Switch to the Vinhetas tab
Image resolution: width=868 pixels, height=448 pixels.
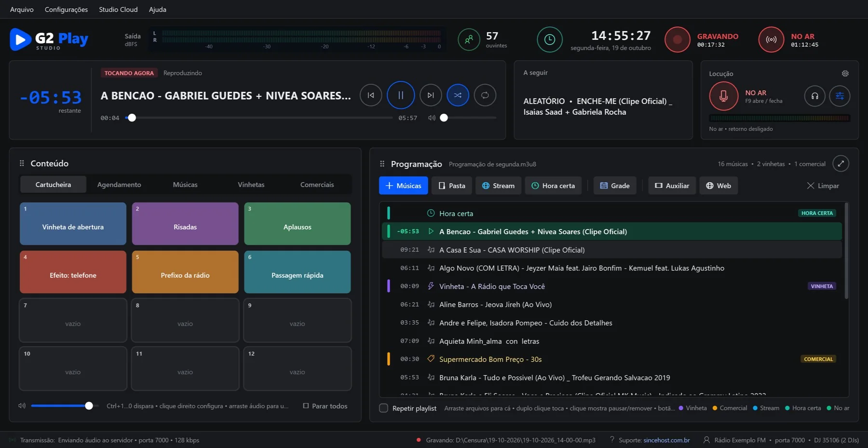click(x=251, y=184)
